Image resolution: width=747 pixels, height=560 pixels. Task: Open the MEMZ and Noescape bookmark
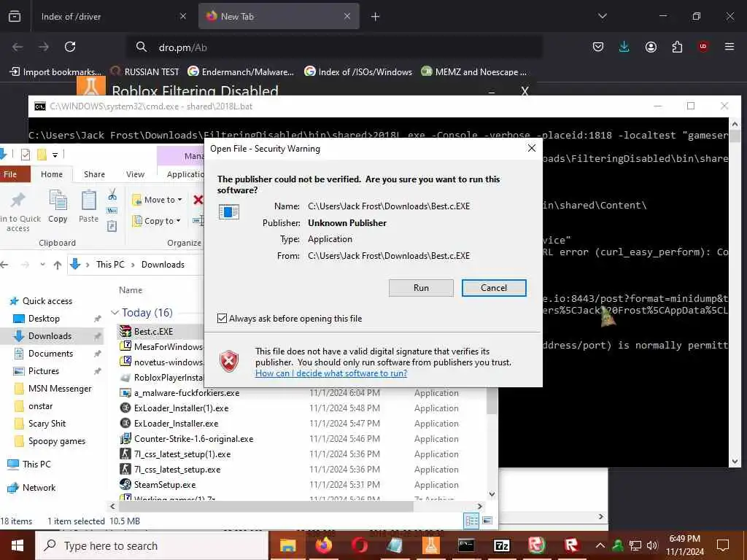coord(474,72)
